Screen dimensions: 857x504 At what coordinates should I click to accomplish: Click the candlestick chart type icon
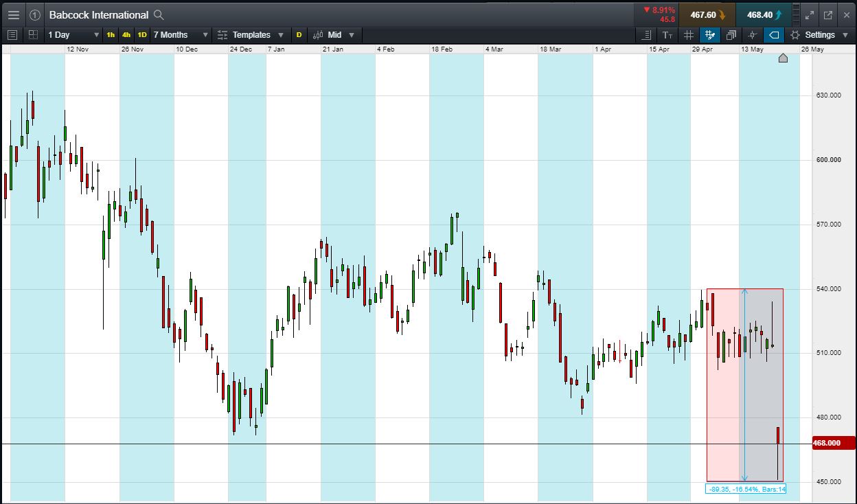tap(318, 34)
